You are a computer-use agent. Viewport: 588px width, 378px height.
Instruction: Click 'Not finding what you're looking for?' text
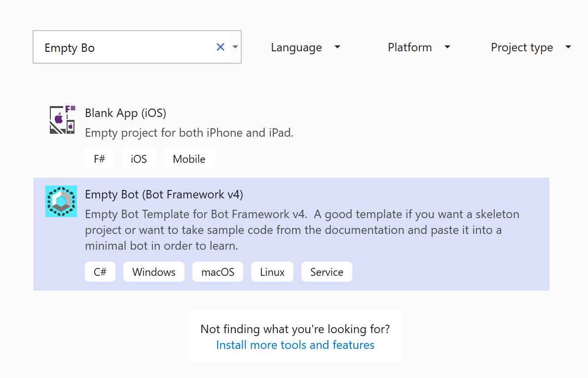pos(295,329)
